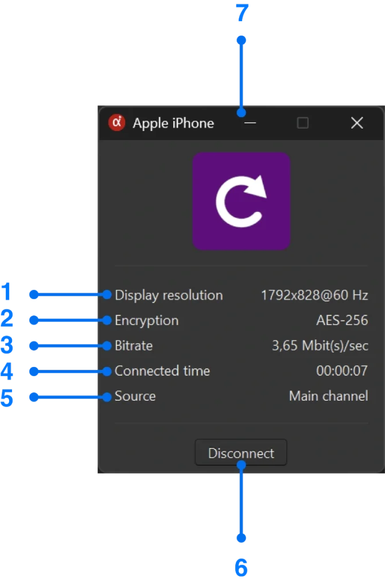Click the Display resolution label
The image size is (385, 588).
click(x=169, y=295)
